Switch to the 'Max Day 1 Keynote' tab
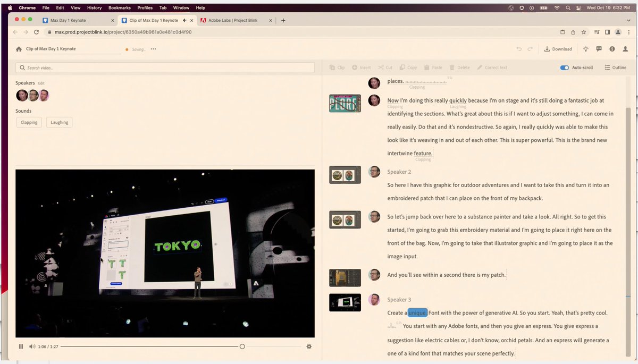This screenshot has height=364, width=638. point(68,20)
